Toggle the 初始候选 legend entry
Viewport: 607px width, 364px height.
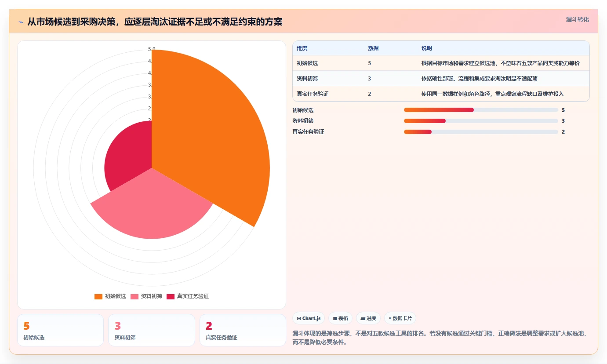(110, 296)
